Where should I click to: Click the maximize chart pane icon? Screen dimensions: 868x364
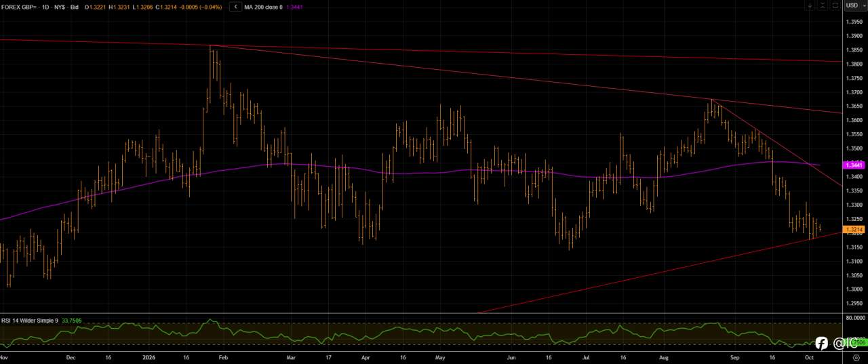(835, 5)
